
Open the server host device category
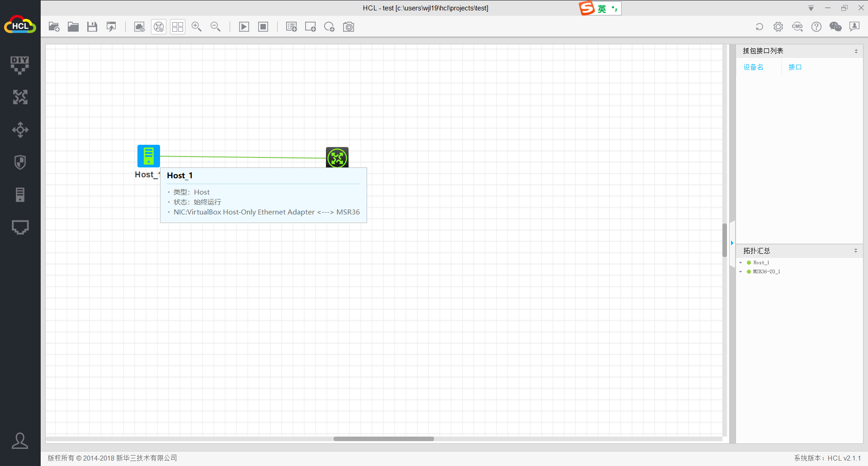coord(20,195)
